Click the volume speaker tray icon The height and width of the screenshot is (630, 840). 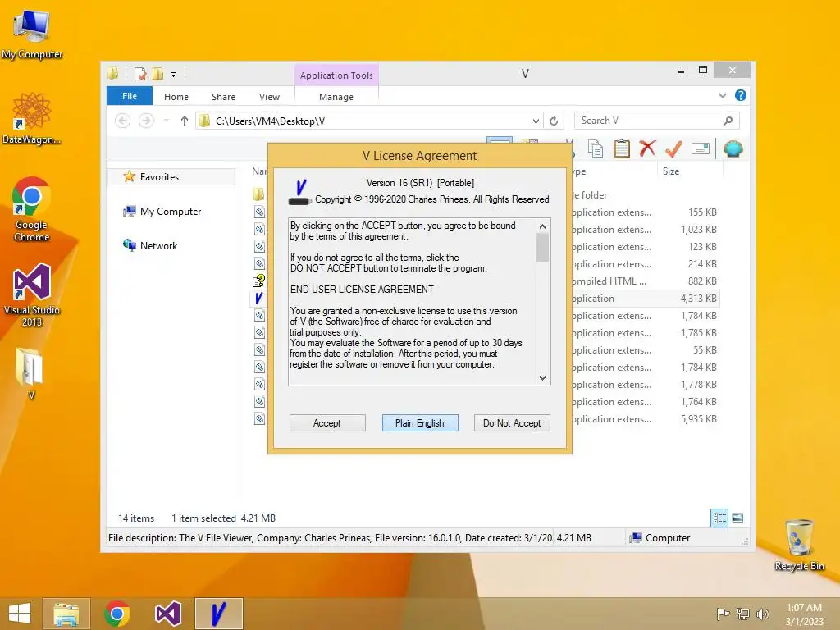(762, 614)
